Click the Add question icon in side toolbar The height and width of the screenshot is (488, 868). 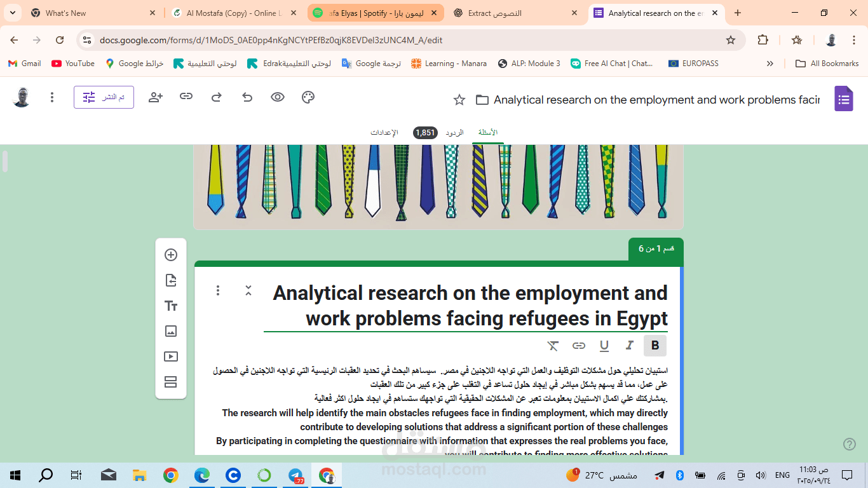[171, 255]
